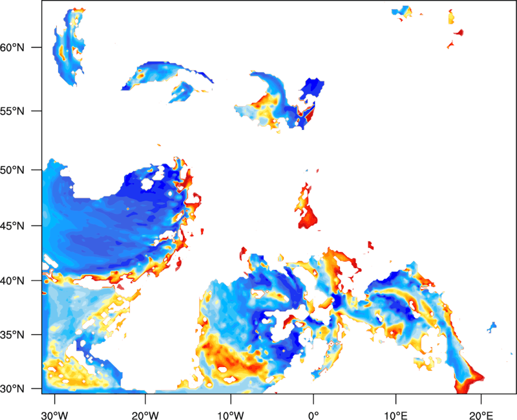The width and height of the screenshot is (517, 420).
Task: Click the 10°W longitude label
Action: point(231,415)
